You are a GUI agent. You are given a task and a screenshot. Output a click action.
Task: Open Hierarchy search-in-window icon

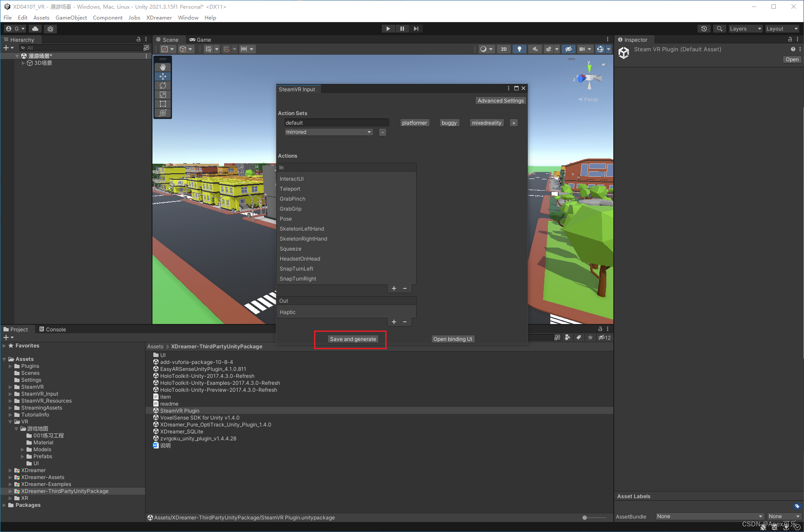point(146,48)
